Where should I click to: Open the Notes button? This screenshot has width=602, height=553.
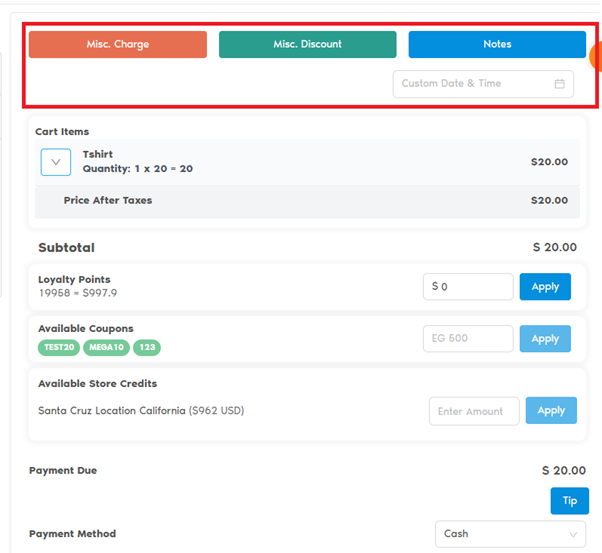click(497, 45)
